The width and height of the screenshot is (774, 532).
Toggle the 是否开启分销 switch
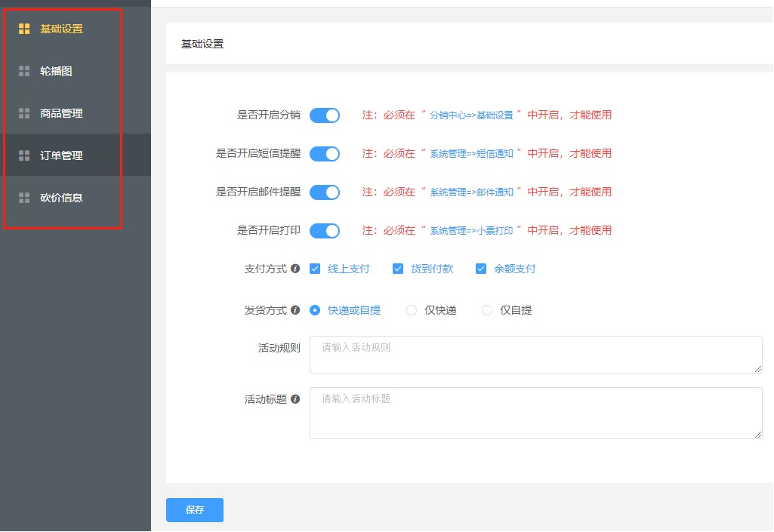coord(324,115)
